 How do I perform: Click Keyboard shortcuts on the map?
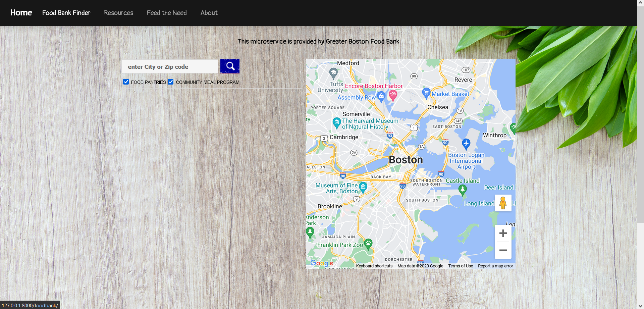(x=374, y=266)
